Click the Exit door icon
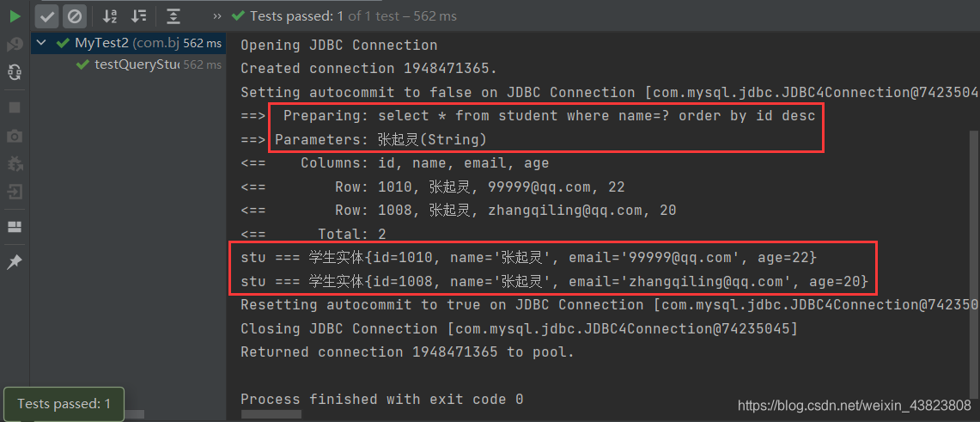 click(15, 192)
